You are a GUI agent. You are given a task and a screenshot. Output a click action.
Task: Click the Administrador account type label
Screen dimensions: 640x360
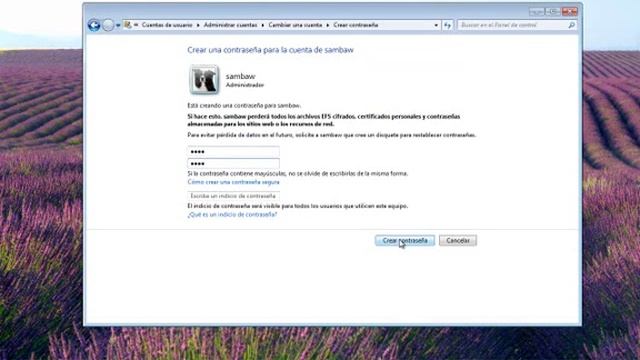245,85
